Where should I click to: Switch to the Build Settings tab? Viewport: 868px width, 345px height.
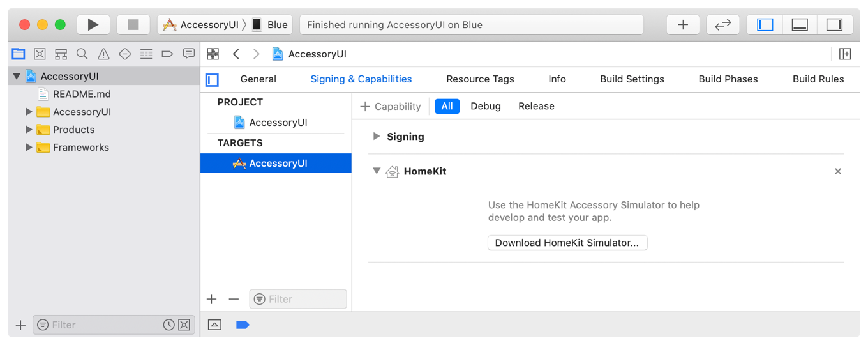point(632,79)
